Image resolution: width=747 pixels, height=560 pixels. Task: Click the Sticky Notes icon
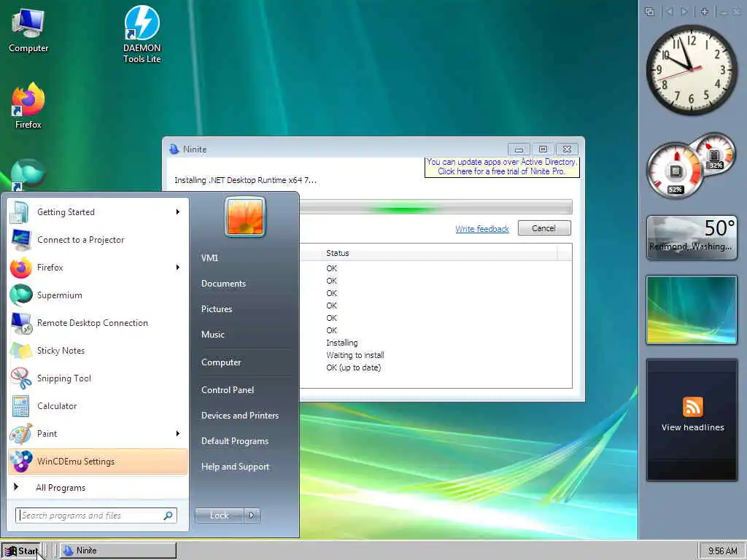pos(21,351)
